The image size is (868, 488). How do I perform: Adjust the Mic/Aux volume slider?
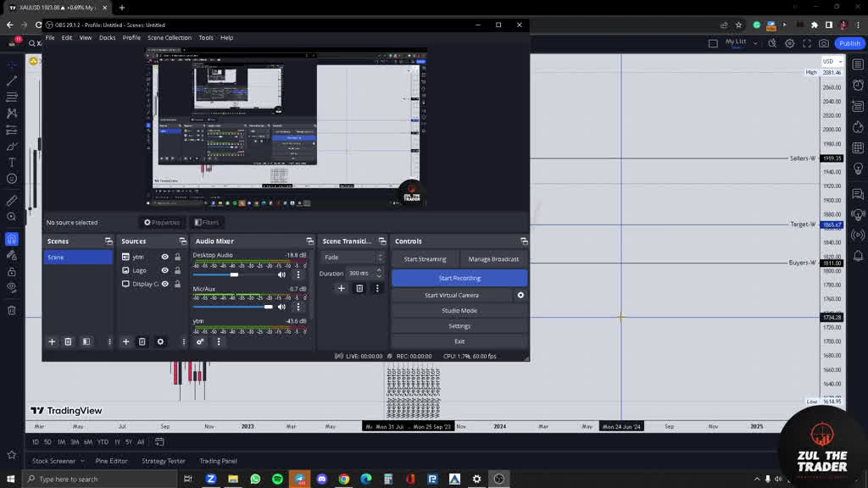coord(269,307)
